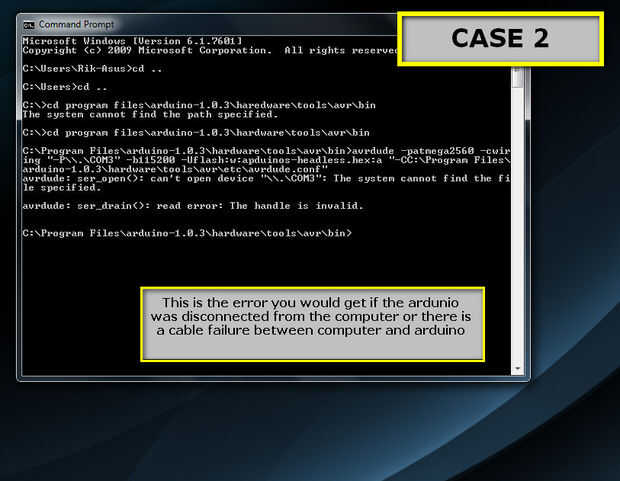Click the "ser_drain(): read error" line

click(x=193, y=206)
